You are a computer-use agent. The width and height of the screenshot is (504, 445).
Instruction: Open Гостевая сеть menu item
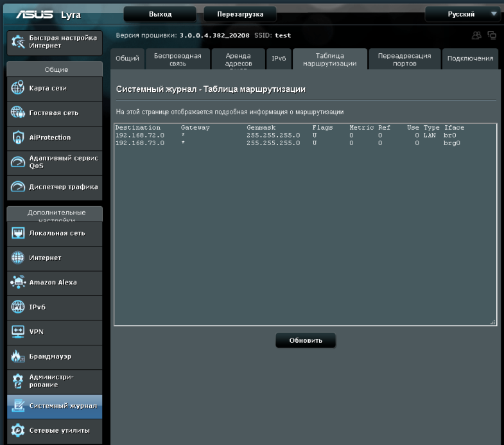tap(55, 113)
